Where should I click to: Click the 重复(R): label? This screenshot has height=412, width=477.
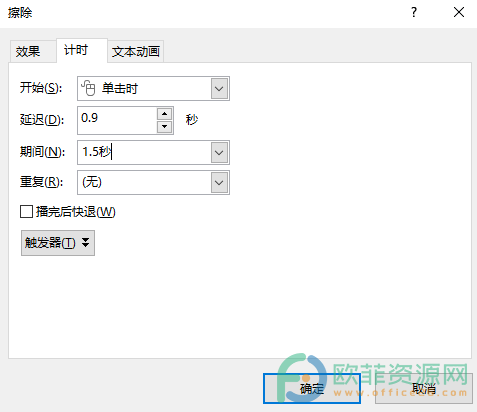[42, 182]
